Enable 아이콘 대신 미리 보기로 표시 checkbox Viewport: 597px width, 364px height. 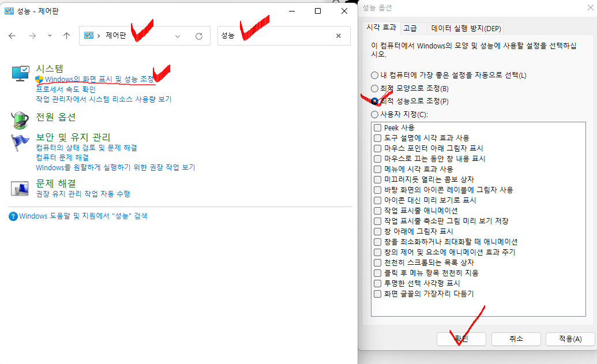click(377, 200)
